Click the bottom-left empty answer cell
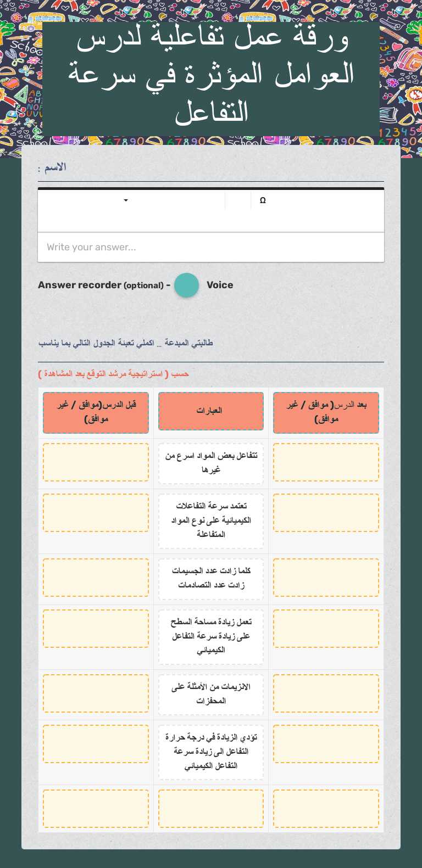This screenshot has width=422, height=868. click(96, 808)
